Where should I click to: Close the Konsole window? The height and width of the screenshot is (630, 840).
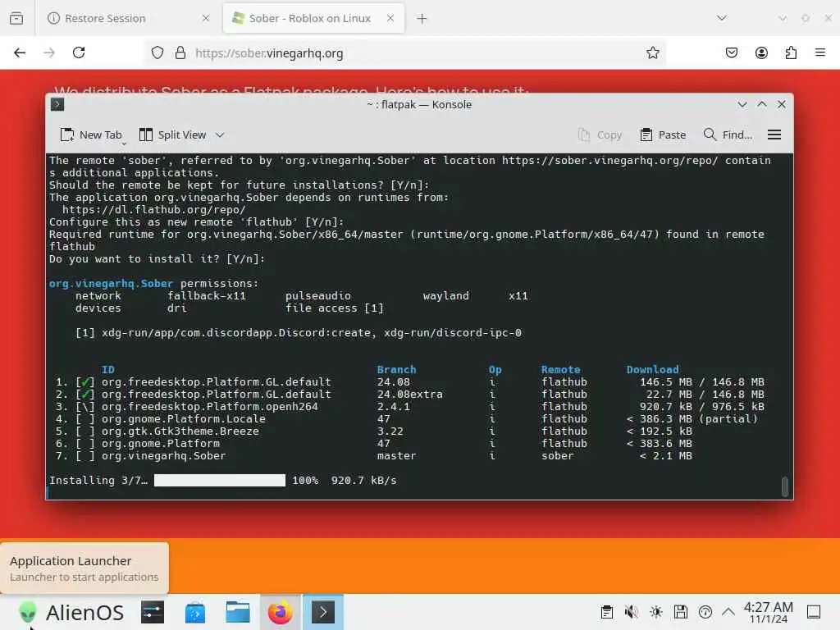(x=782, y=104)
